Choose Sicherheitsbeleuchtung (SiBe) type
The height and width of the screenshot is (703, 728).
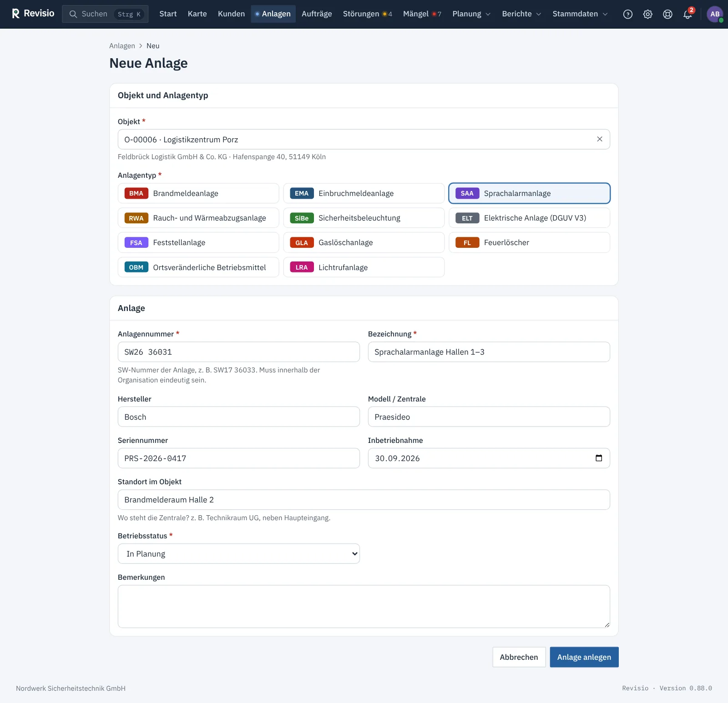(x=364, y=218)
